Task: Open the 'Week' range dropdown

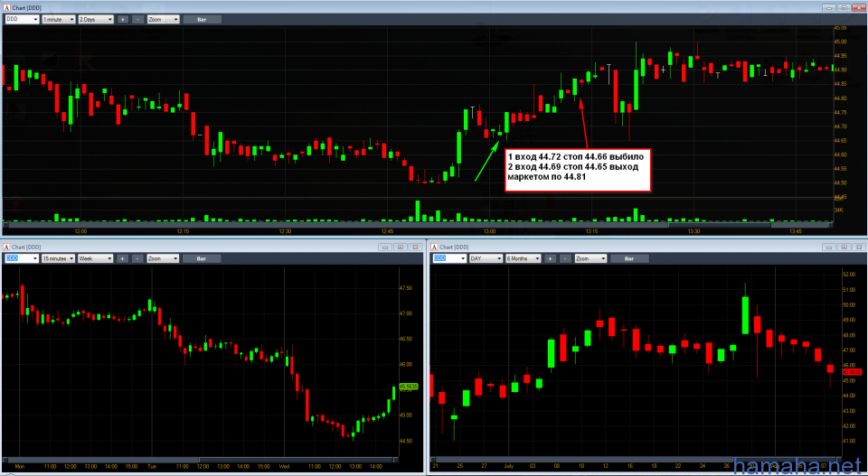Action: pyautogui.click(x=96, y=258)
